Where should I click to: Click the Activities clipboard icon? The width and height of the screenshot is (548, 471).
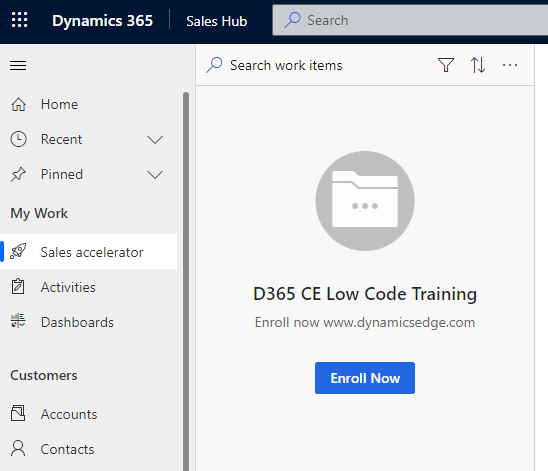pyautogui.click(x=18, y=287)
